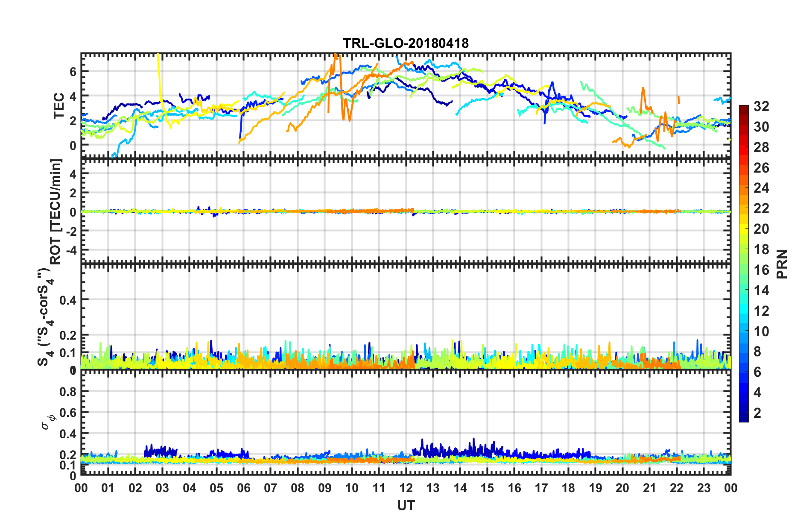Click ROT axis tick label -2
The image size is (812, 528).
point(70,231)
